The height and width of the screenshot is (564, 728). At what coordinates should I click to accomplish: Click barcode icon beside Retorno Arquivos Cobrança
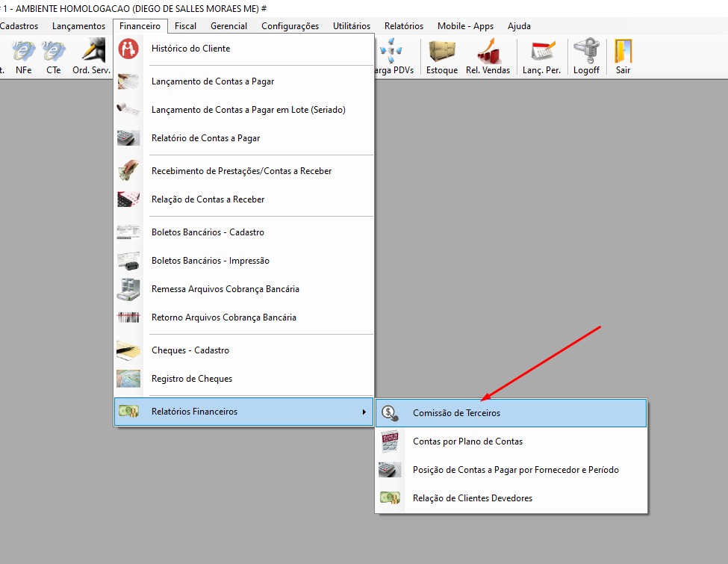point(128,317)
